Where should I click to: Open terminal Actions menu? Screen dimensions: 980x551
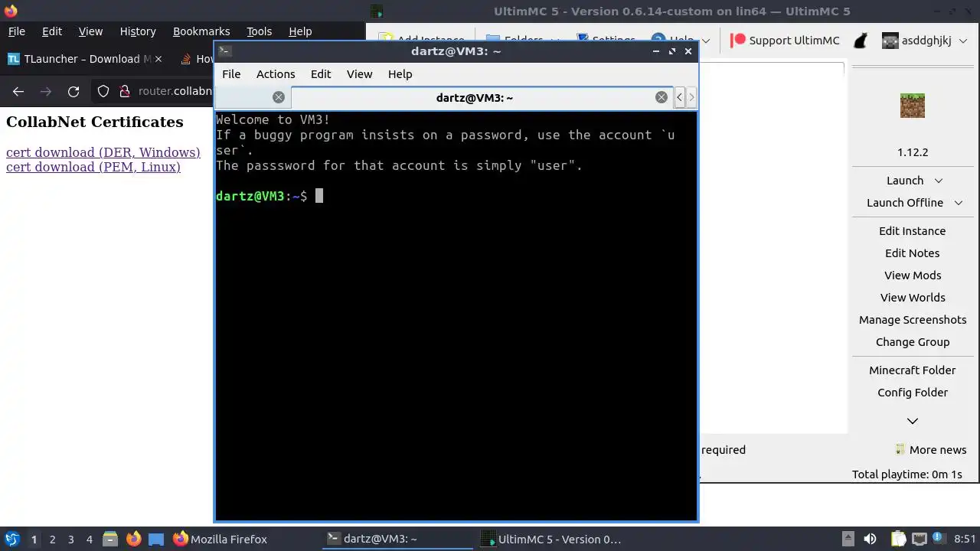pyautogui.click(x=276, y=74)
